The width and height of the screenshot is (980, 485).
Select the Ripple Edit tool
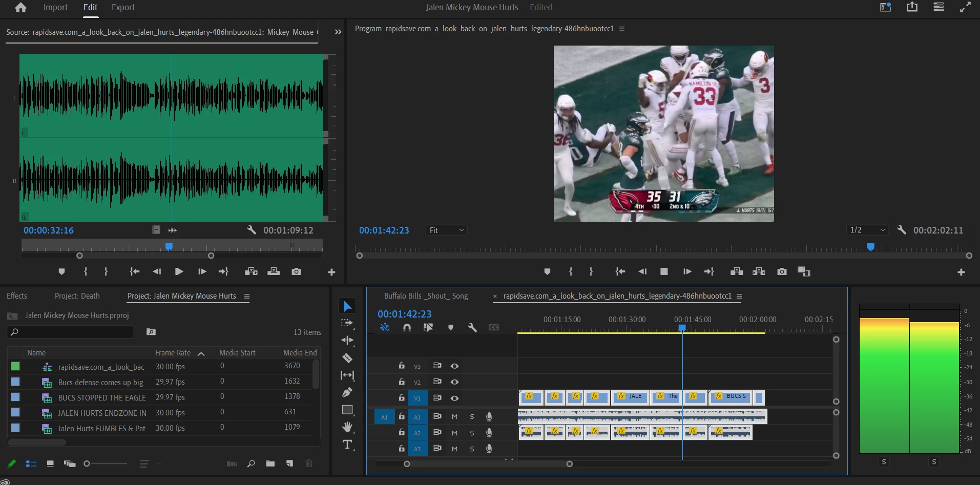(347, 341)
